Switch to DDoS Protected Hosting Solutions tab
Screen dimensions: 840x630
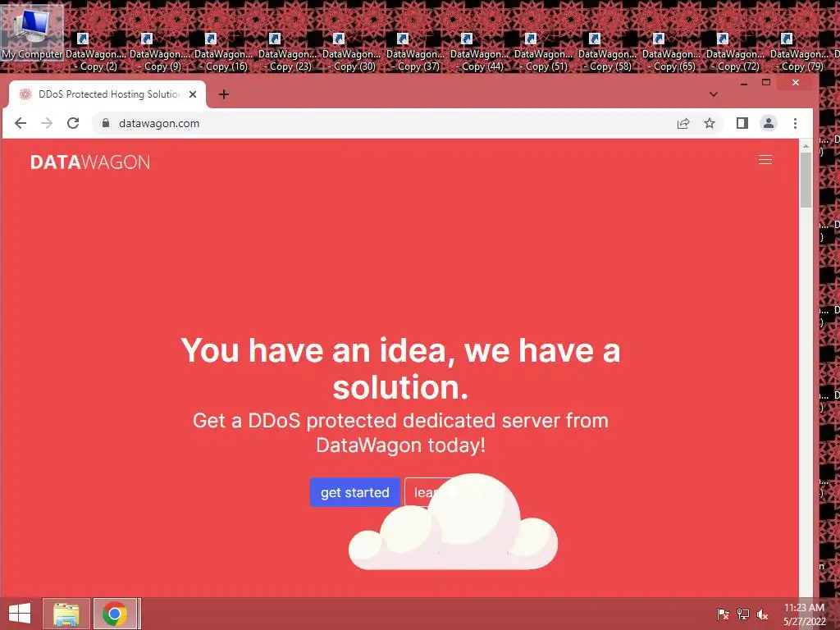(107, 94)
